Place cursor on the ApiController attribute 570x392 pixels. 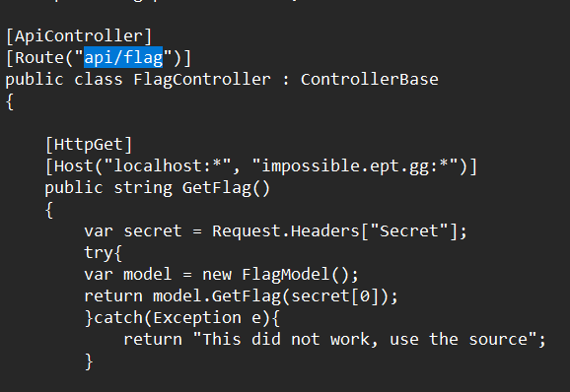click(x=79, y=35)
